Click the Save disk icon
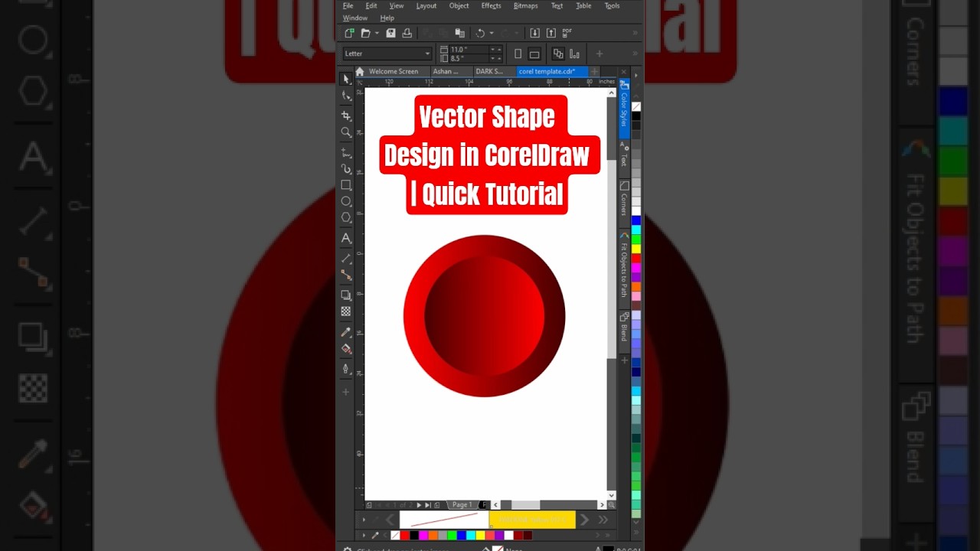 pyautogui.click(x=390, y=33)
